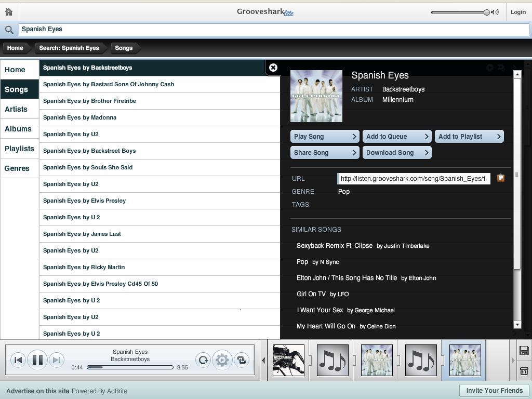Open player settings gear icon
Screen dimensions: 532x399
[222, 360]
